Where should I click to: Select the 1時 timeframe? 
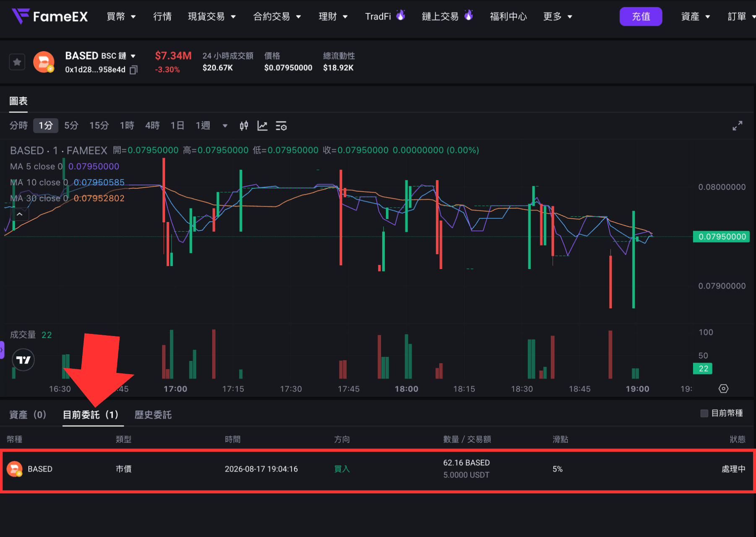click(127, 126)
